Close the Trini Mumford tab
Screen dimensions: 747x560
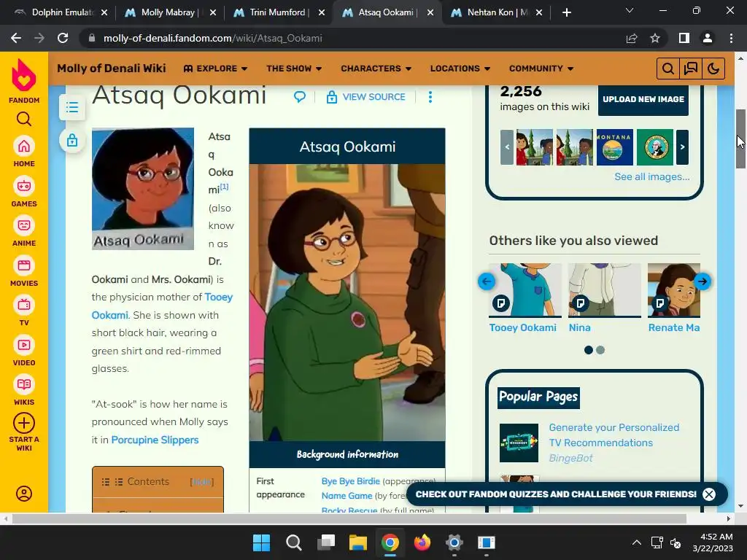pos(322,12)
